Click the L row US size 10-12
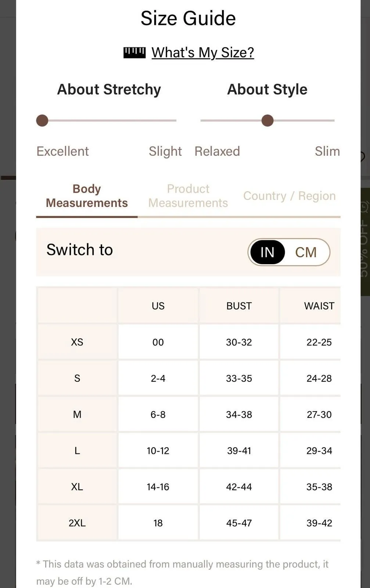The height and width of the screenshot is (588, 370). [158, 451]
